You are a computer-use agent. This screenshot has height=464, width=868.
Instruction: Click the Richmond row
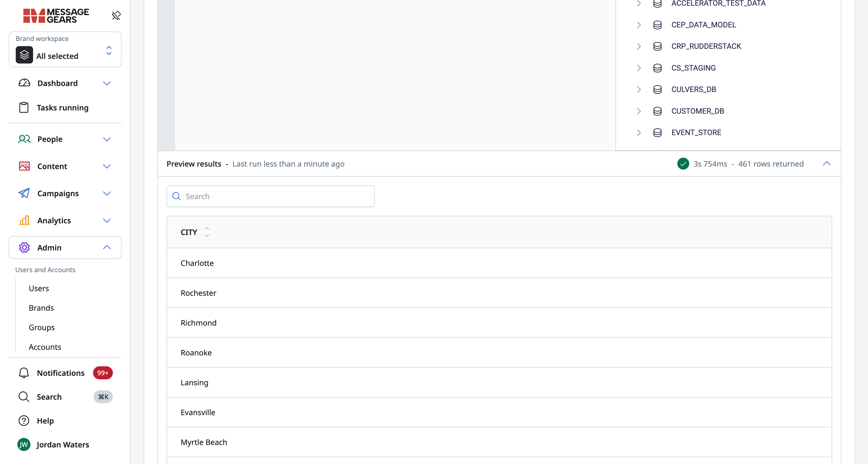point(499,323)
